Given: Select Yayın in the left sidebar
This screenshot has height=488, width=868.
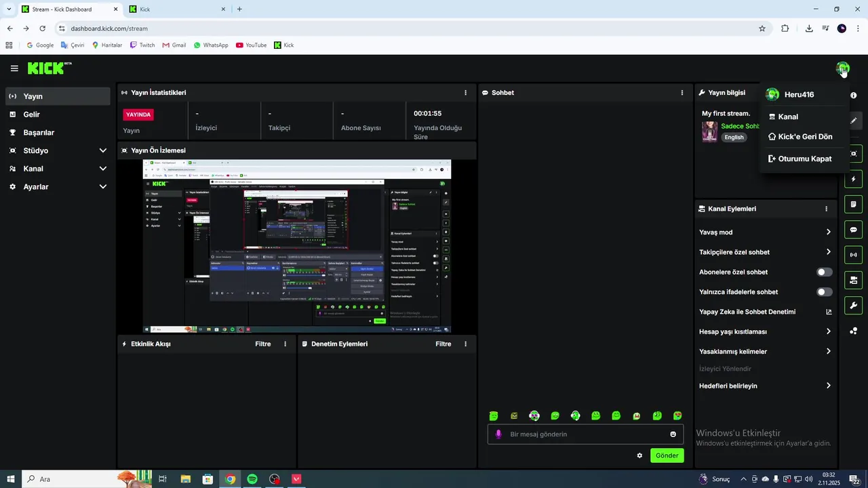Looking at the screenshot, I should point(58,96).
